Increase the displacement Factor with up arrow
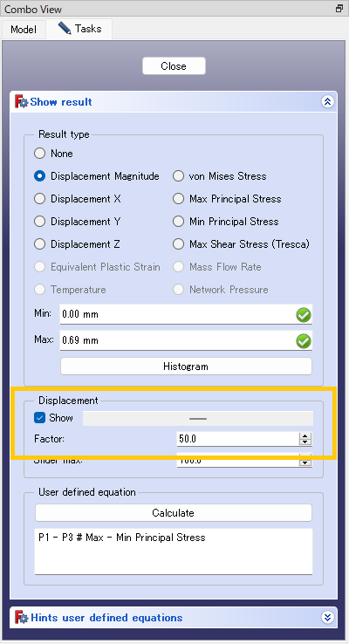The image size is (349, 644). [305, 436]
